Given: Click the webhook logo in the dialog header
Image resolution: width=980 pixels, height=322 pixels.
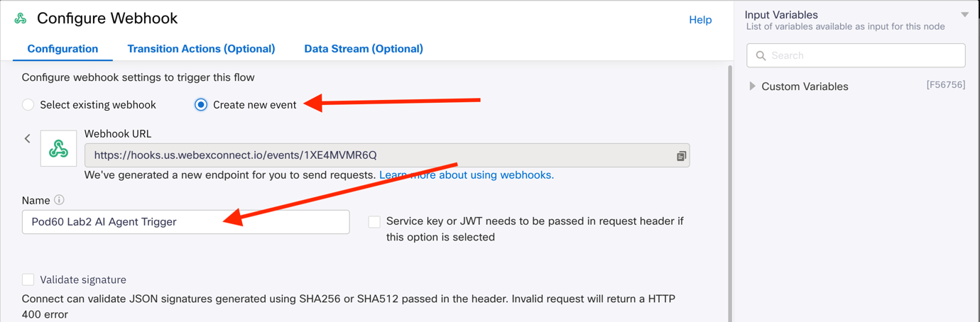Looking at the screenshot, I should [21, 18].
